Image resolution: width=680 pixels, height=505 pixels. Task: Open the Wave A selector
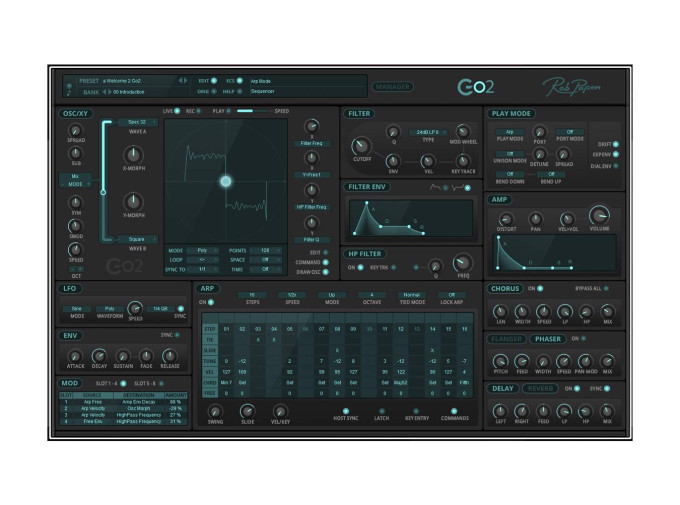tap(138, 122)
